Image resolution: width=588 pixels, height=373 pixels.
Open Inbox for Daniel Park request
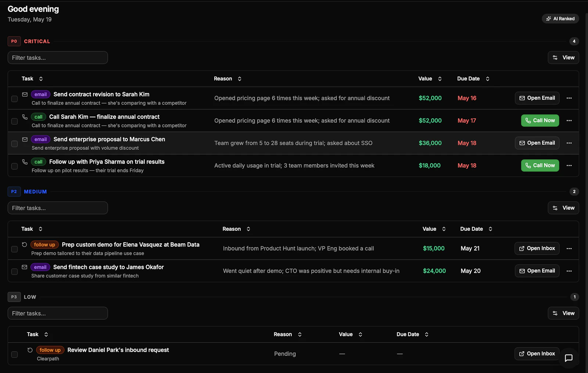pos(537,354)
